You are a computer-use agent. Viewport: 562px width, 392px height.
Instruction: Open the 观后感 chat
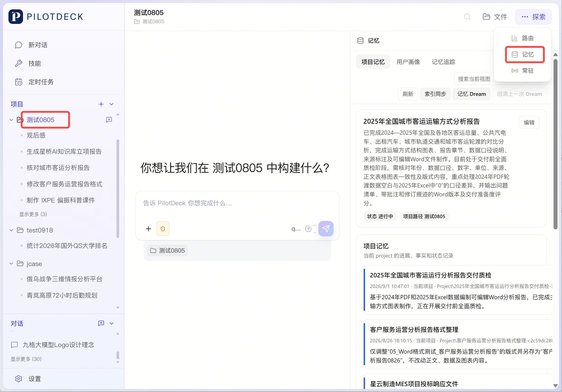point(36,135)
